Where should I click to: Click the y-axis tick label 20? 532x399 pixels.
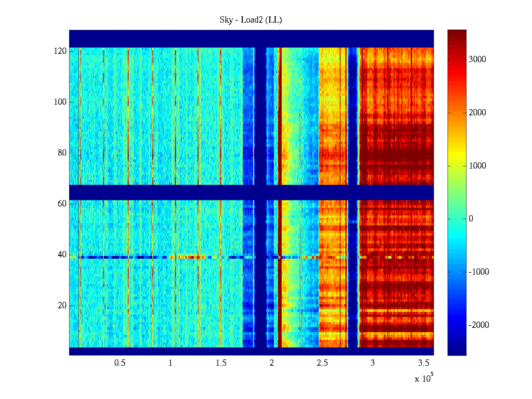click(62, 306)
